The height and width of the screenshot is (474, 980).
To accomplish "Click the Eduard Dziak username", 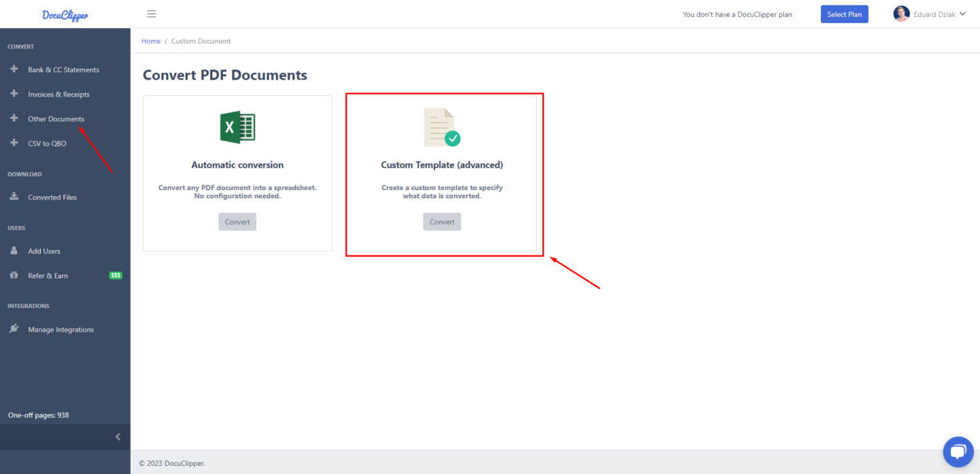I will (x=934, y=14).
